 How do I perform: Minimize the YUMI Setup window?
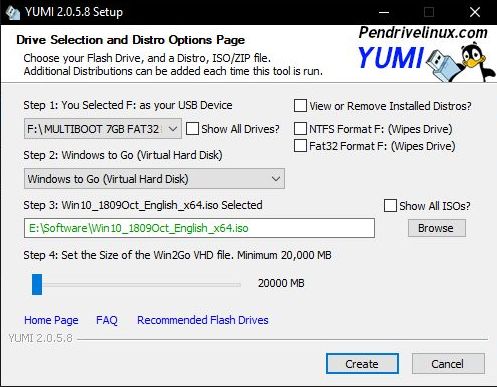tap(384, 12)
